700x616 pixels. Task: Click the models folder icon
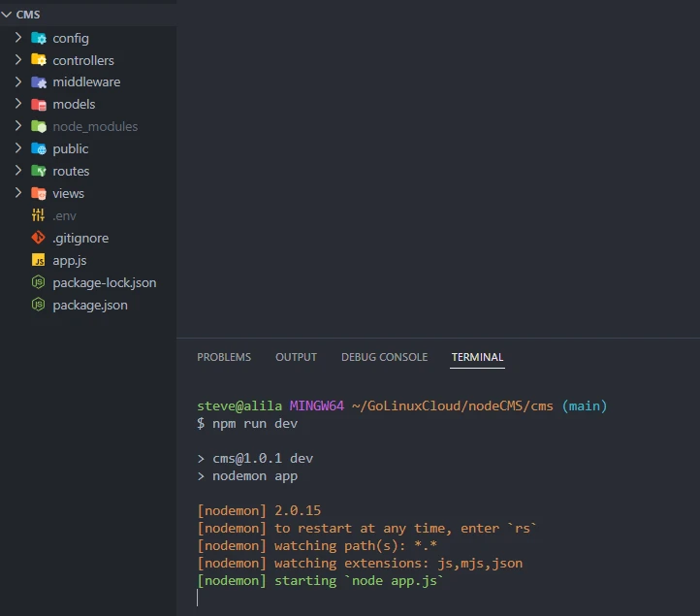[39, 105]
